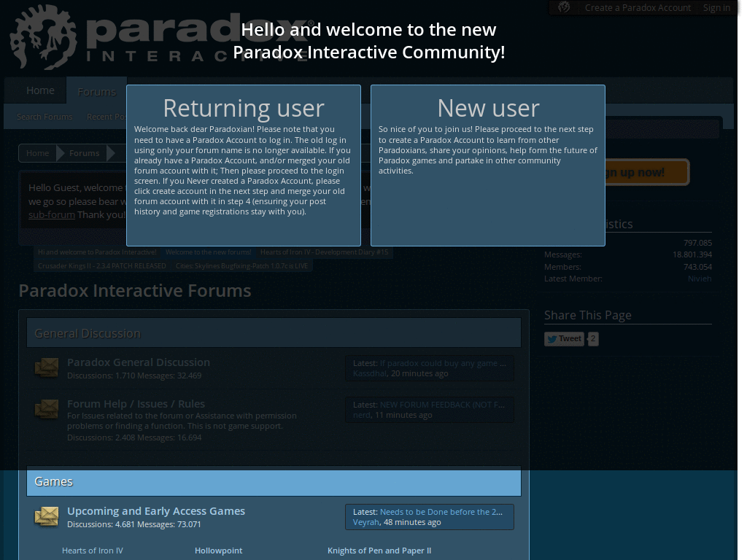This screenshot has width=747, height=560.
Task: Click Sign in at top right
Action: [x=716, y=7]
